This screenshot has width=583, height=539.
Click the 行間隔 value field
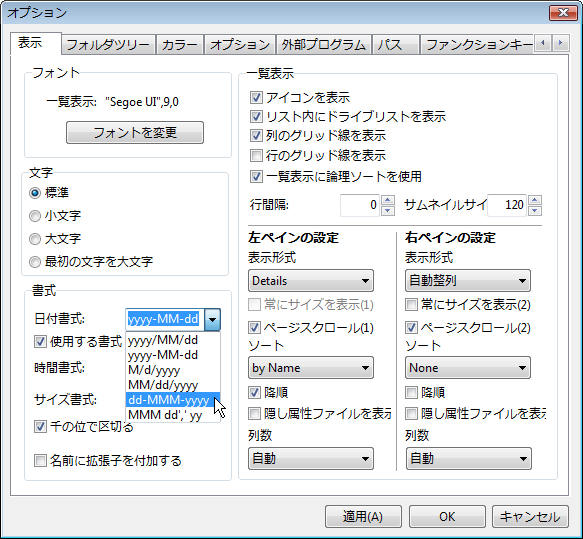click(x=360, y=205)
